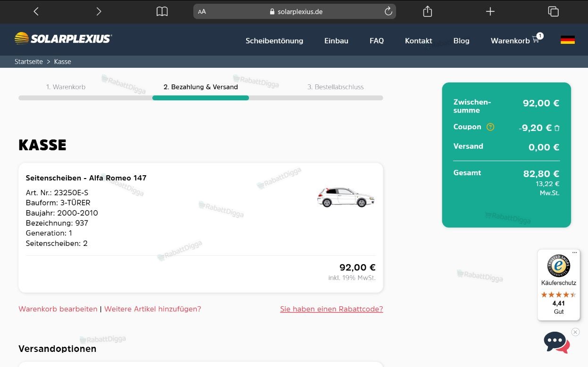Remove the coupon with the trash icon
Viewport: 588px width, 367px height.
point(557,128)
